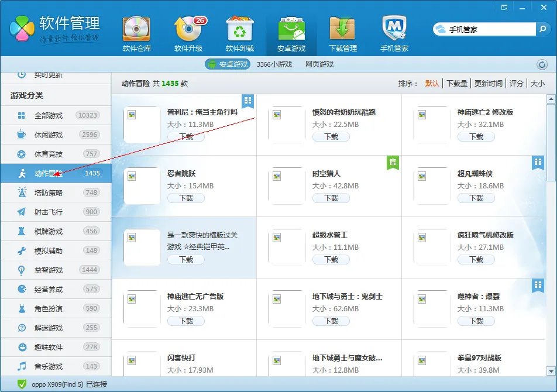Viewport: 557px width, 392px height.
Task: Download 愤怒的老奶奶玩酷跑
Action: tap(331, 137)
